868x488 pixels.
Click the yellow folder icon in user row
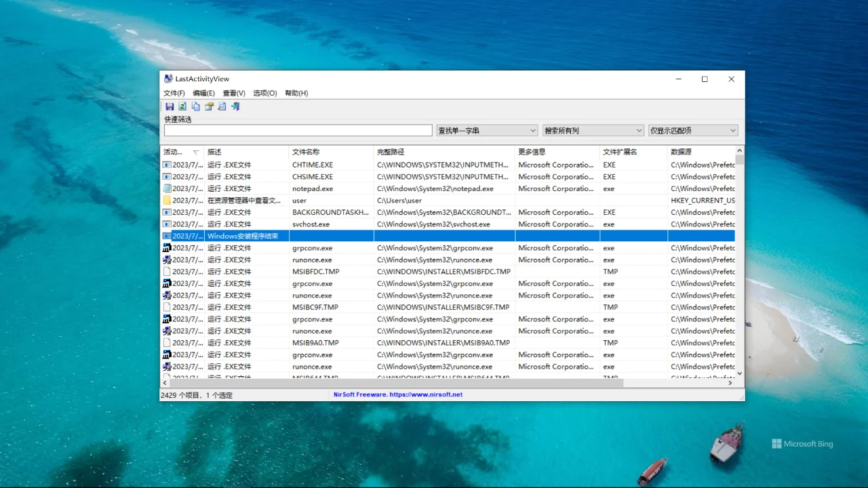[167, 201]
